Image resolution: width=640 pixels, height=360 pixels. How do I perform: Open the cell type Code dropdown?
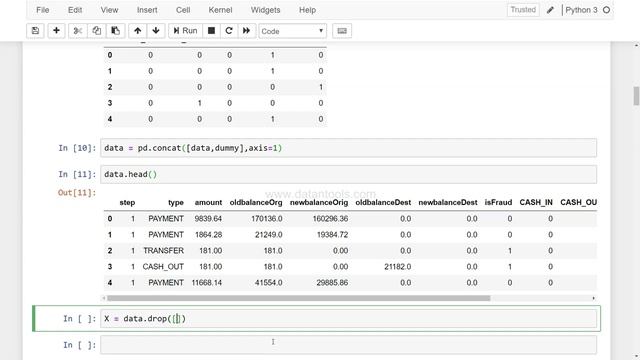point(292,31)
